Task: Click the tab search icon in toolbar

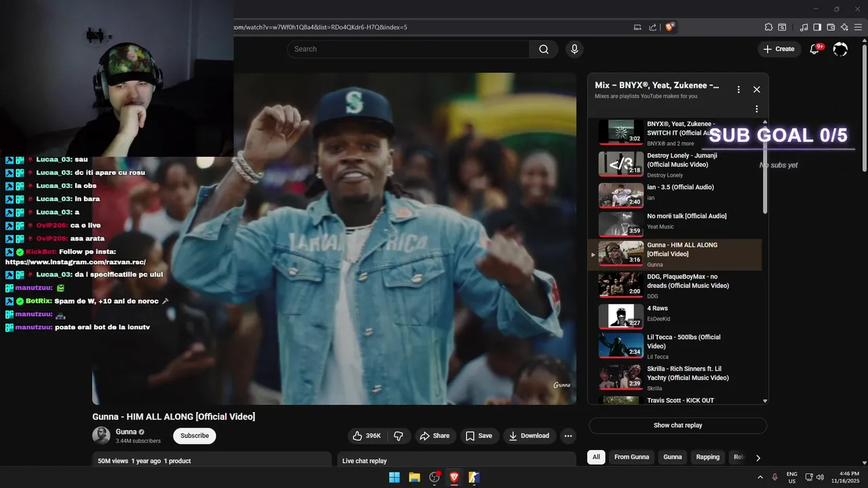Action: (x=782, y=27)
